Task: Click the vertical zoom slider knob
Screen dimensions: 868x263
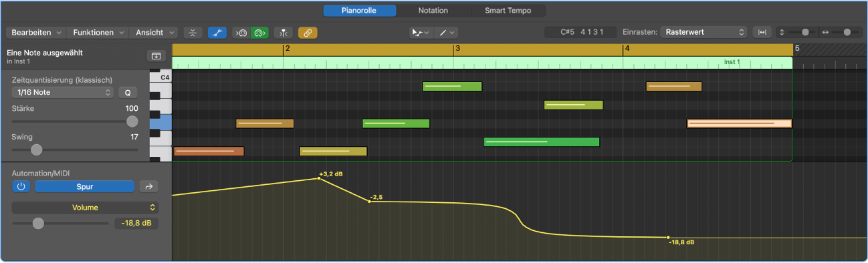Action: coord(805,32)
